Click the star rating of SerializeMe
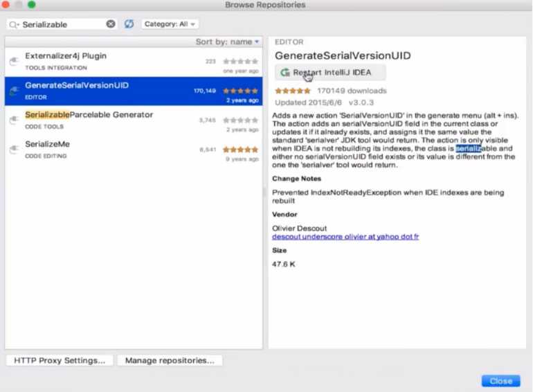The image size is (533, 392). click(240, 150)
